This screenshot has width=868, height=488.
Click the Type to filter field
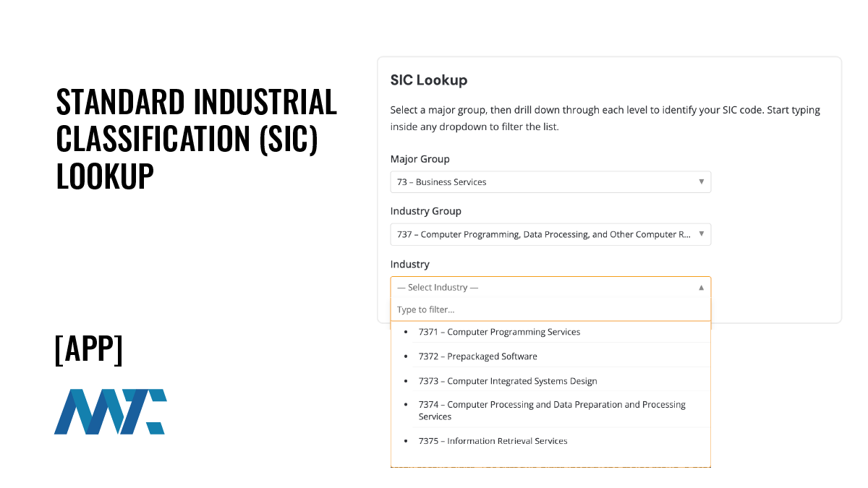pyautogui.click(x=550, y=309)
